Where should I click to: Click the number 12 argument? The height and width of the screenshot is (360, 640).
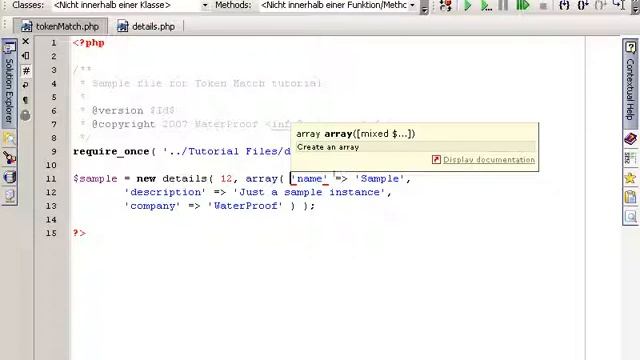(226, 178)
